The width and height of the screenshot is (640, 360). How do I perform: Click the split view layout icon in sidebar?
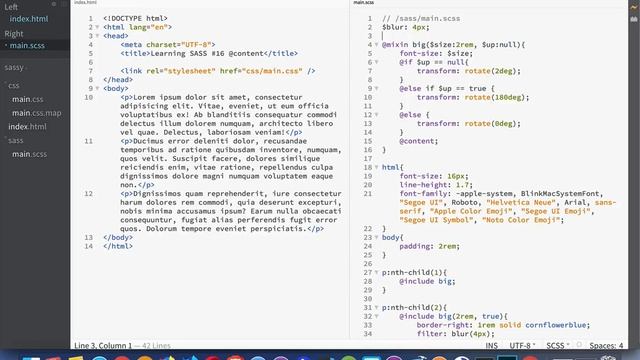coord(64,4)
